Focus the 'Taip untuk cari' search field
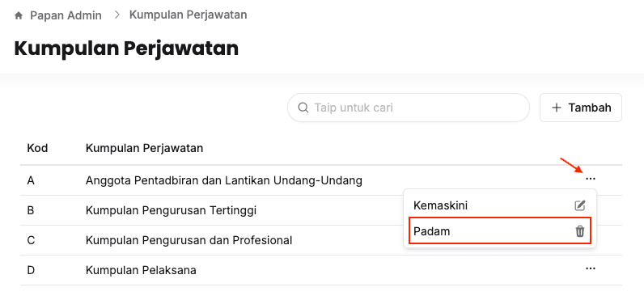 (409, 108)
